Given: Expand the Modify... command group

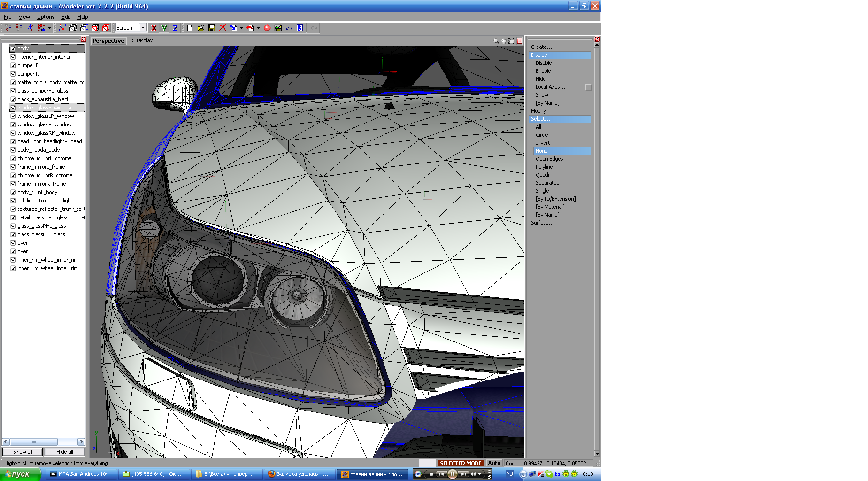Looking at the screenshot, I should point(541,111).
